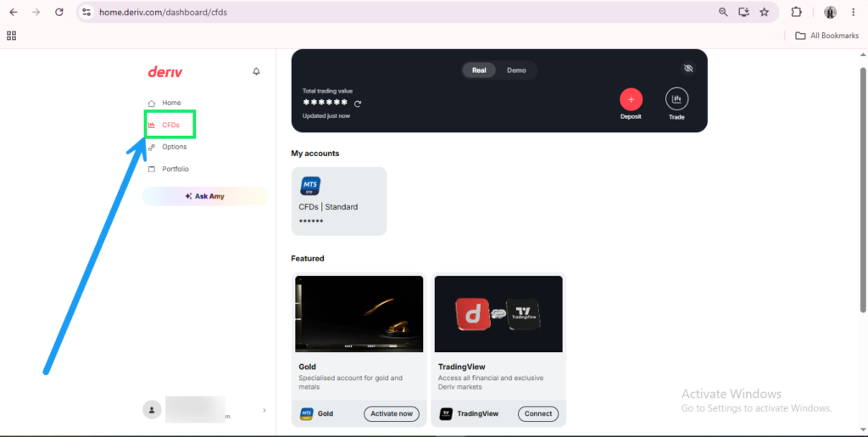Expand user profile chevron
Screen dimensions: 868x437
point(264,411)
